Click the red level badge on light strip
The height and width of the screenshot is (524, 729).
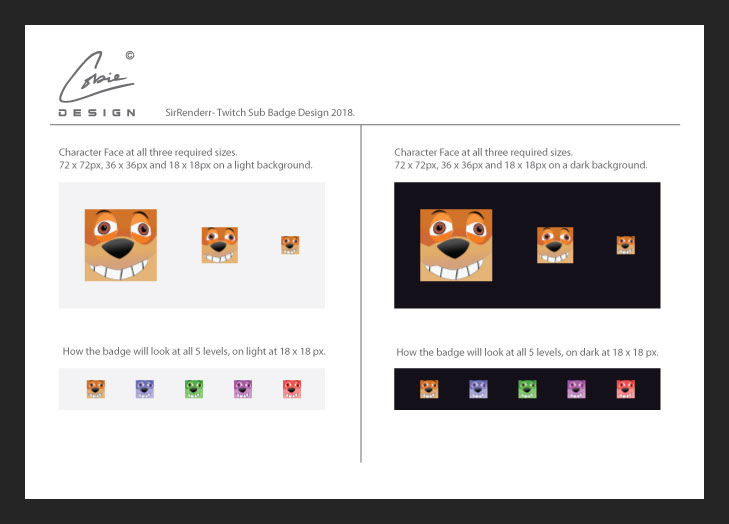tap(292, 389)
